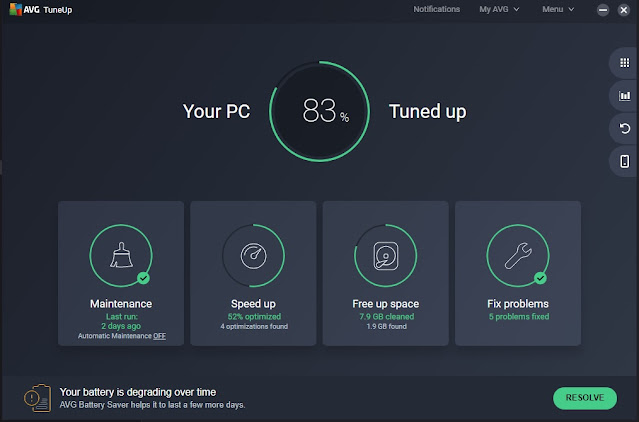Expand the My AVG dropdown
Viewport: 639px width, 422px height.
[x=499, y=9]
